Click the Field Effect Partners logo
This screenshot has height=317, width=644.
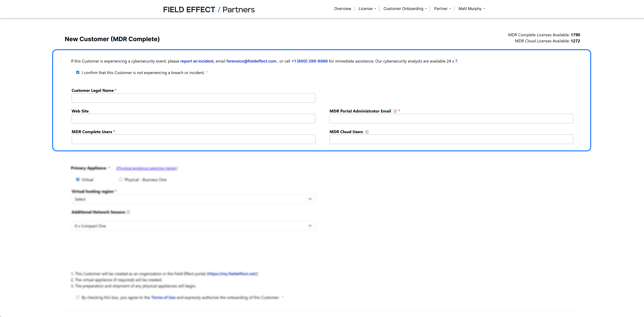(x=209, y=9)
